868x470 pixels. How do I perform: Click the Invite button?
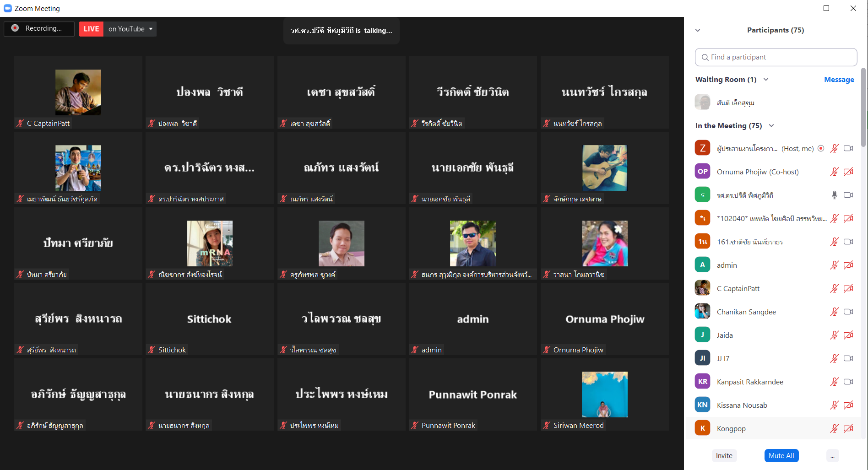tap(724, 455)
